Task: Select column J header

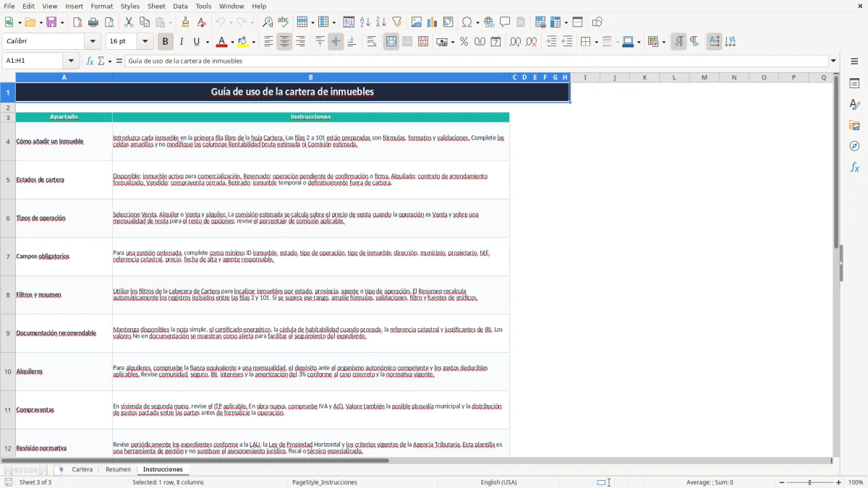Action: [x=615, y=77]
